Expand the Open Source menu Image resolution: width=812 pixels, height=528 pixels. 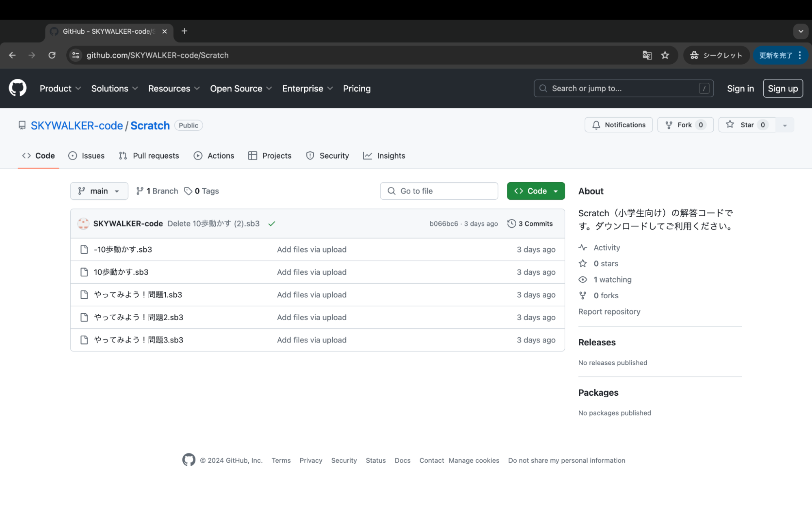(x=241, y=88)
